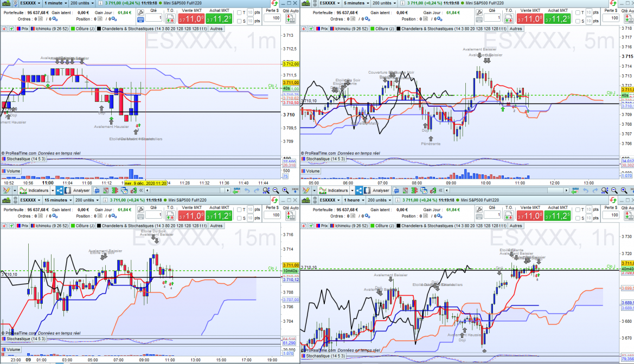This screenshot has height=364, width=634.
Task: Click the T.O. order icon in 1-minute panel
Action: (170, 18)
